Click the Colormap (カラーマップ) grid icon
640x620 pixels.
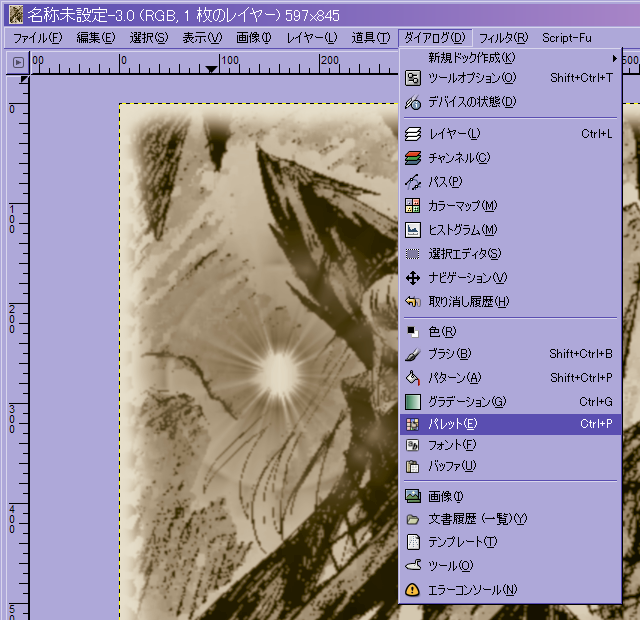[413, 206]
